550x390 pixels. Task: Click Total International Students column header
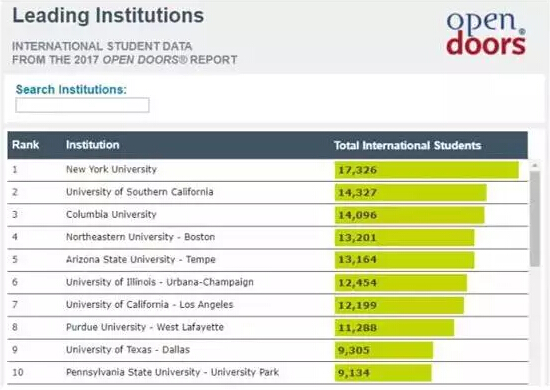(407, 146)
